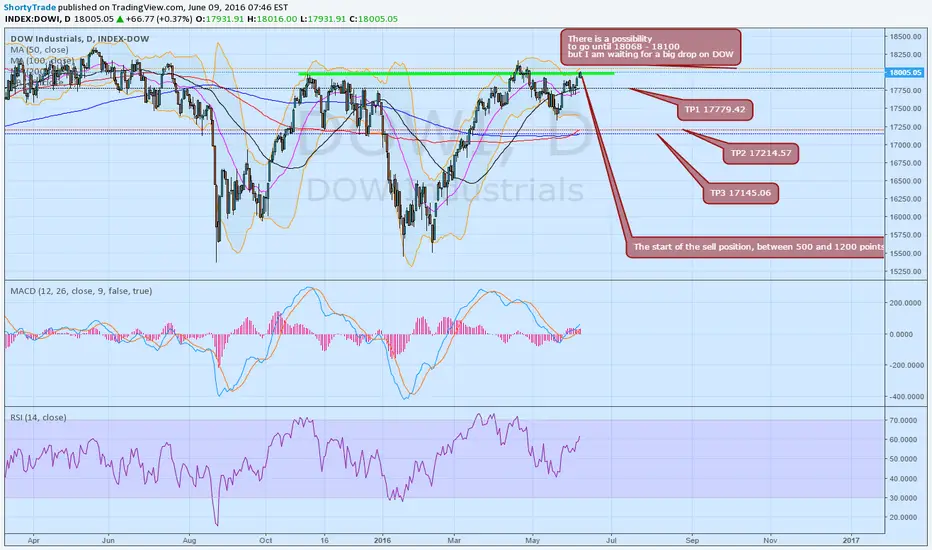
Task: Open the ShortyTrade author link
Action: point(30,7)
